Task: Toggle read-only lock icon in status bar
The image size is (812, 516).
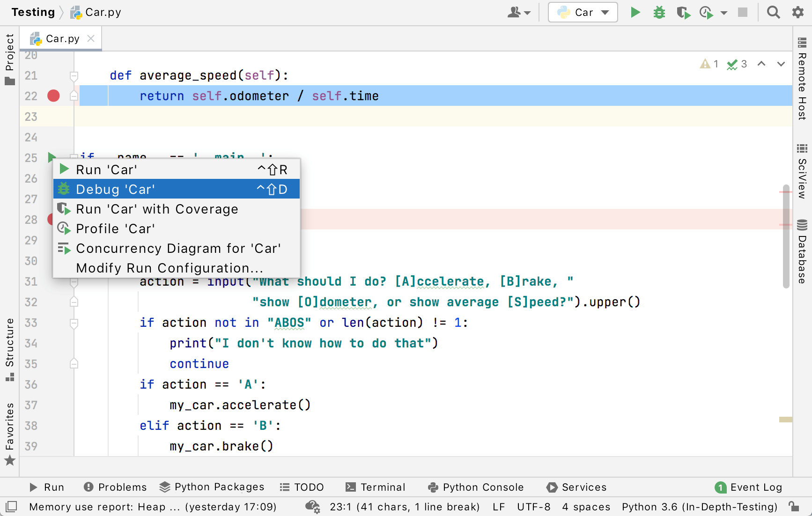Action: [793, 507]
